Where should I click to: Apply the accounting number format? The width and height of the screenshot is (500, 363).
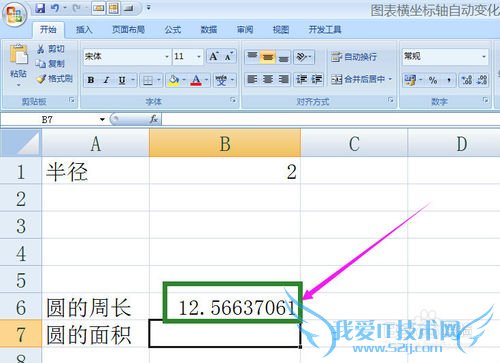pyautogui.click(x=410, y=80)
